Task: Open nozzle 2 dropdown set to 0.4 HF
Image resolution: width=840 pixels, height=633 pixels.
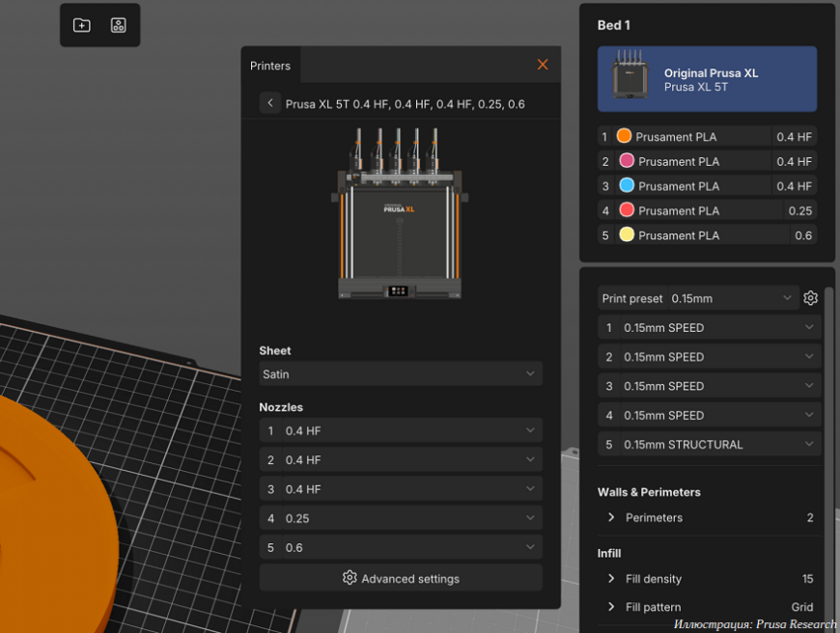Action: click(401, 459)
